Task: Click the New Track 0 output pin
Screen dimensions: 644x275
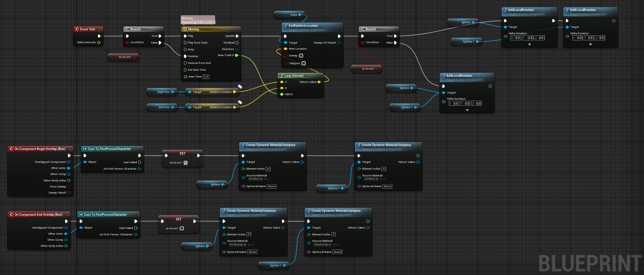Action: [x=236, y=55]
